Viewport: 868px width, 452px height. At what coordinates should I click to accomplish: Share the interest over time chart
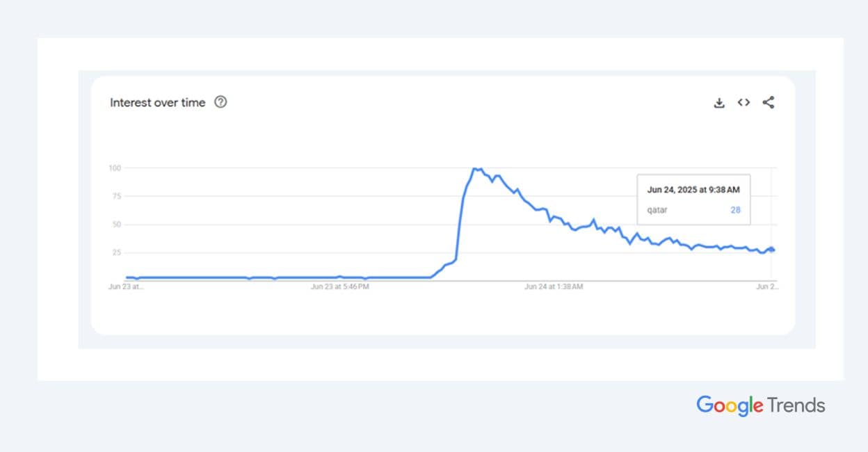(x=768, y=103)
